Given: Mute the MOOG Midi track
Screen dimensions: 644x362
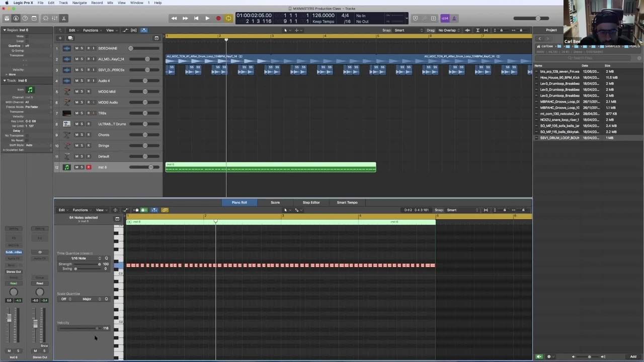Looking at the screenshot, I should 76,92.
